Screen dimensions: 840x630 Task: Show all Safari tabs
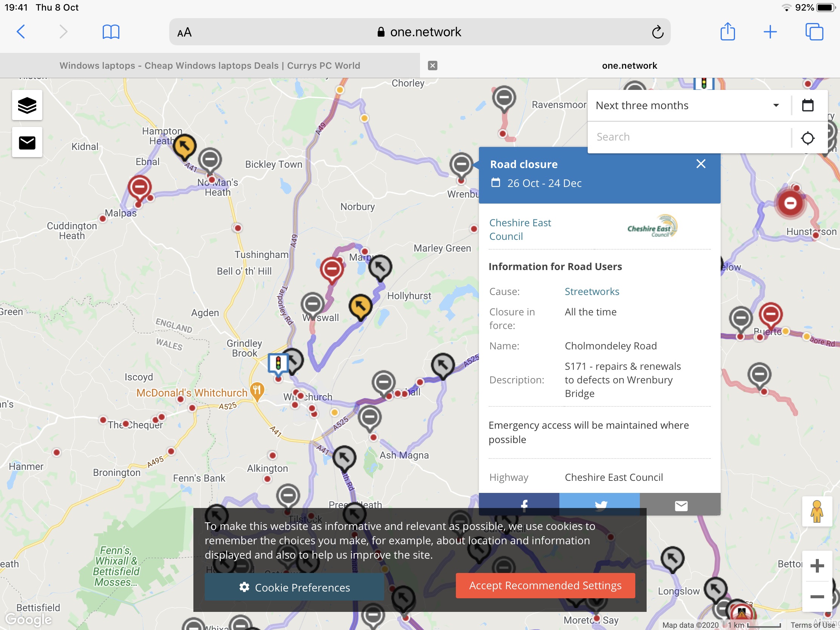814,31
